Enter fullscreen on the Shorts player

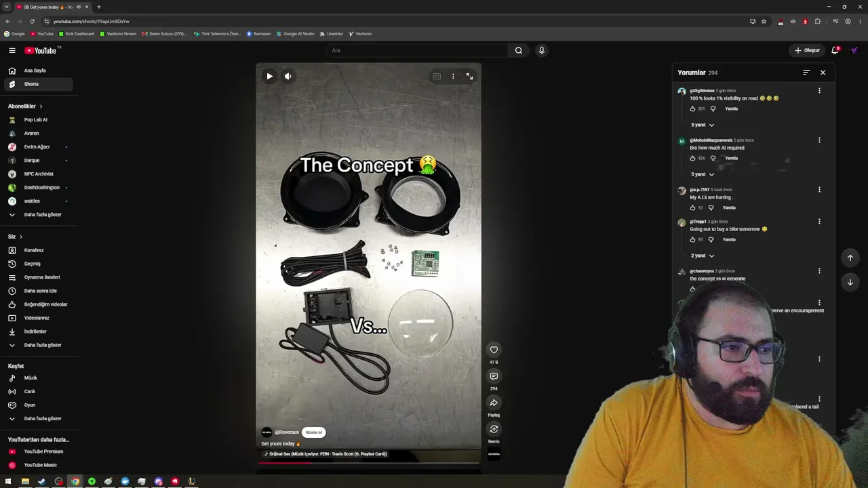coord(469,77)
